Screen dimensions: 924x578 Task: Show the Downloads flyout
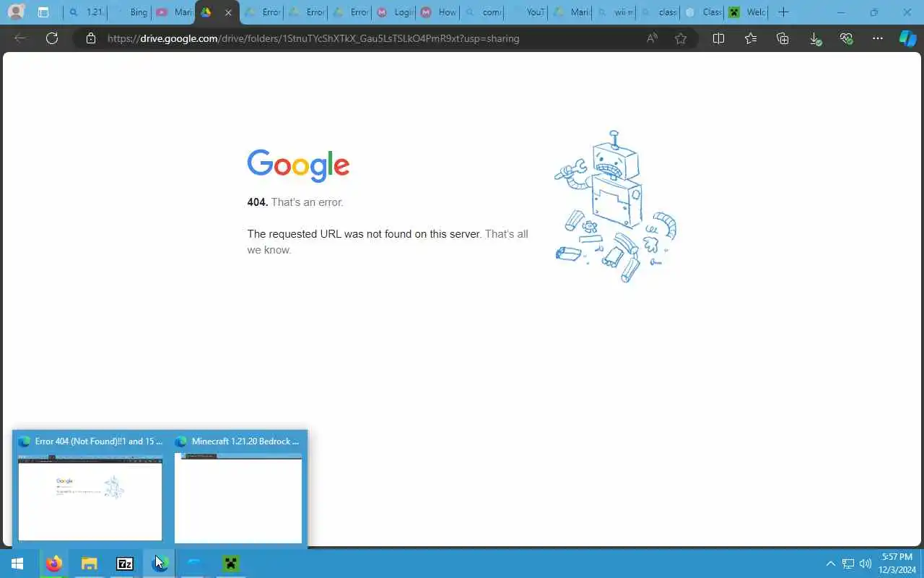[x=815, y=39]
